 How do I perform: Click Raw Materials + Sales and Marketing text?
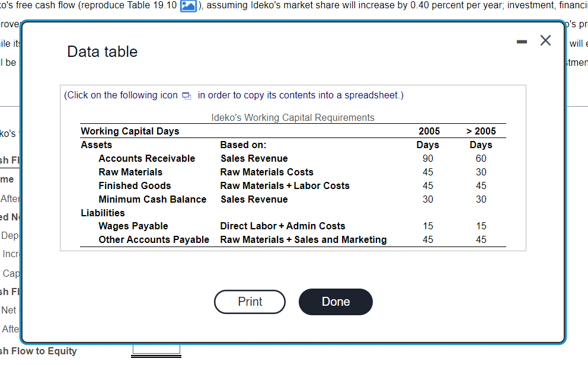point(303,239)
